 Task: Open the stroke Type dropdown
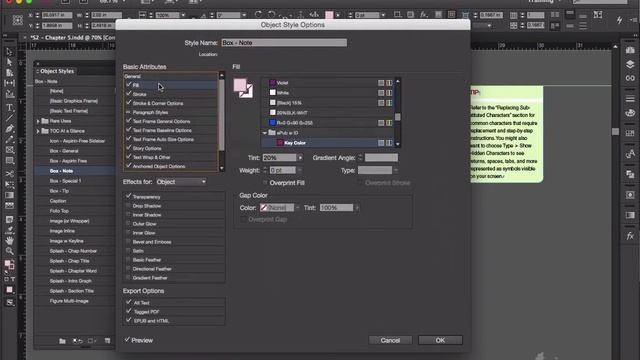coord(378,170)
